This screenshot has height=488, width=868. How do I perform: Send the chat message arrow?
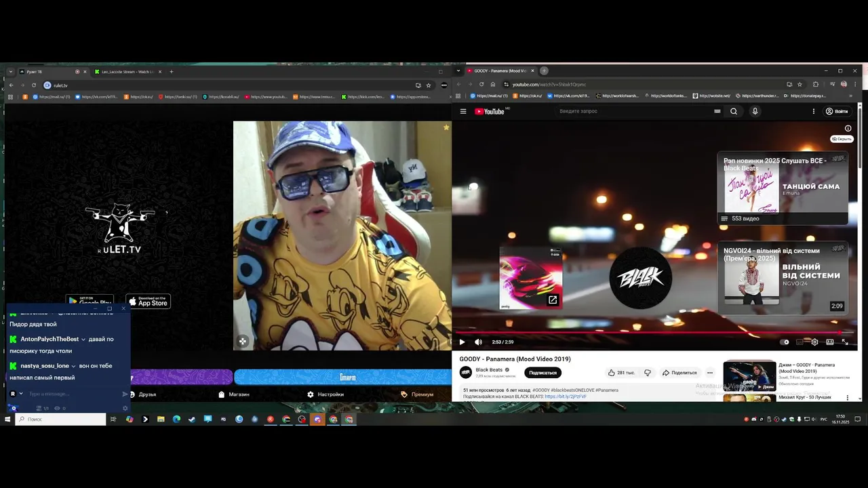tap(125, 394)
